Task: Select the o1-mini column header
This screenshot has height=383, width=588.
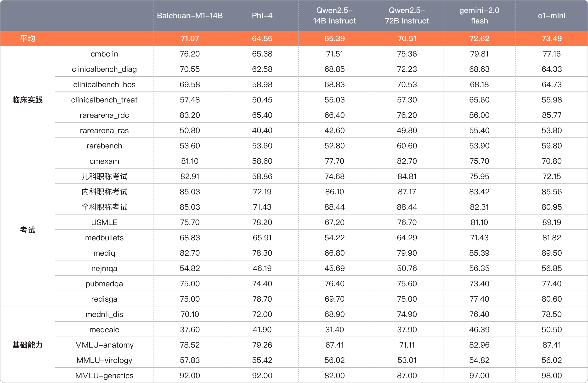Action: click(551, 16)
